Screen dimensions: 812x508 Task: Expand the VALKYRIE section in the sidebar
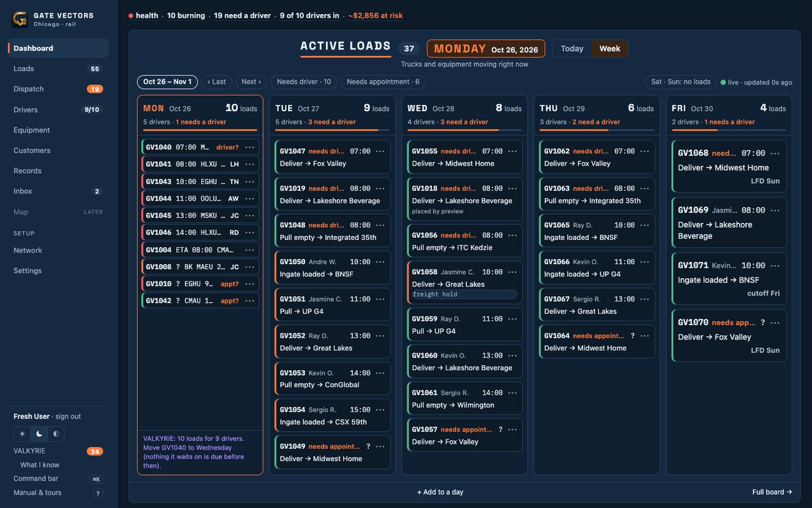click(x=58, y=451)
